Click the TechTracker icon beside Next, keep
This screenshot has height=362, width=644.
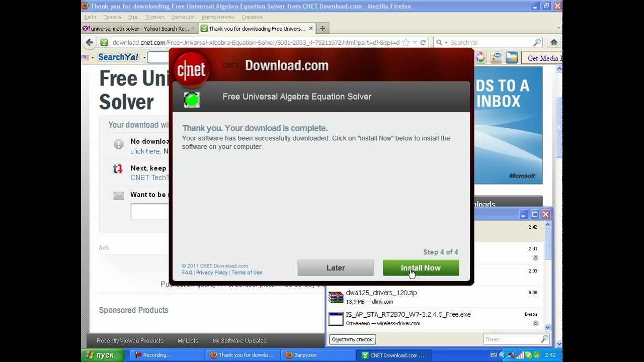tap(118, 169)
